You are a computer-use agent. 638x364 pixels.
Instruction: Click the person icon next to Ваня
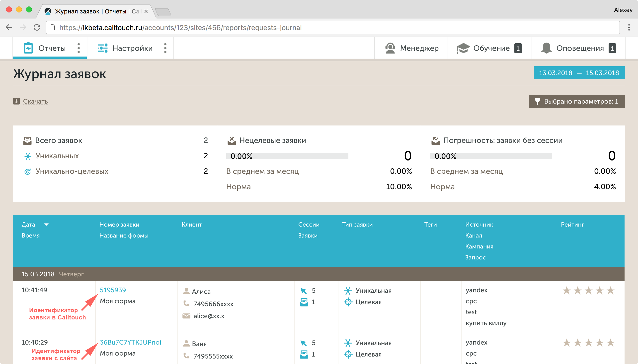(186, 343)
